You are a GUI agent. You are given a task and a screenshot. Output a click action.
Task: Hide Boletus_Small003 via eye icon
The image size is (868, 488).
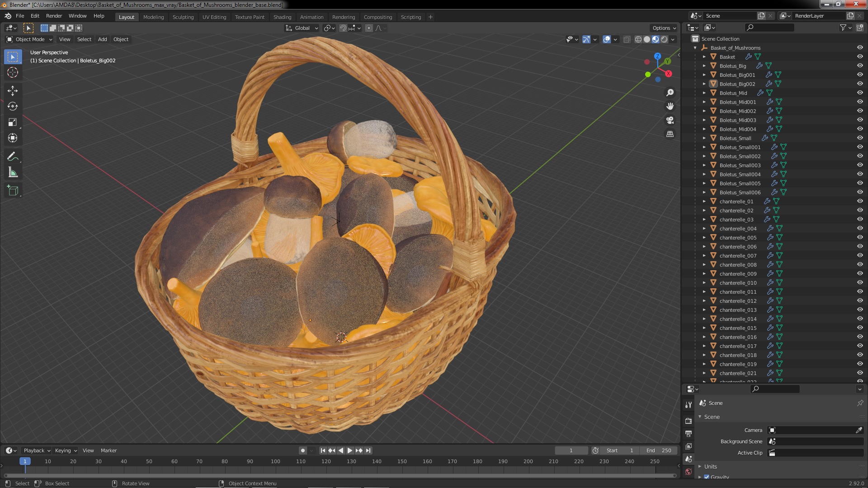[x=860, y=165]
